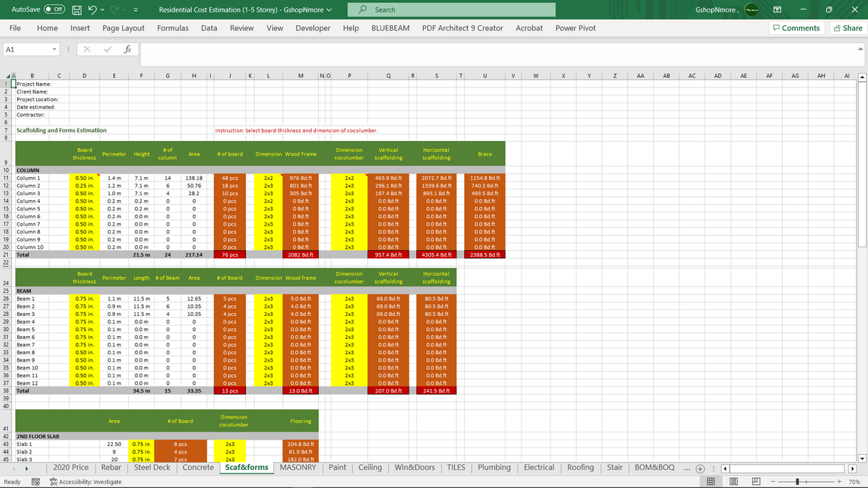868x488 pixels.
Task: Expand the Name Box dropdown arrow
Action: point(54,50)
